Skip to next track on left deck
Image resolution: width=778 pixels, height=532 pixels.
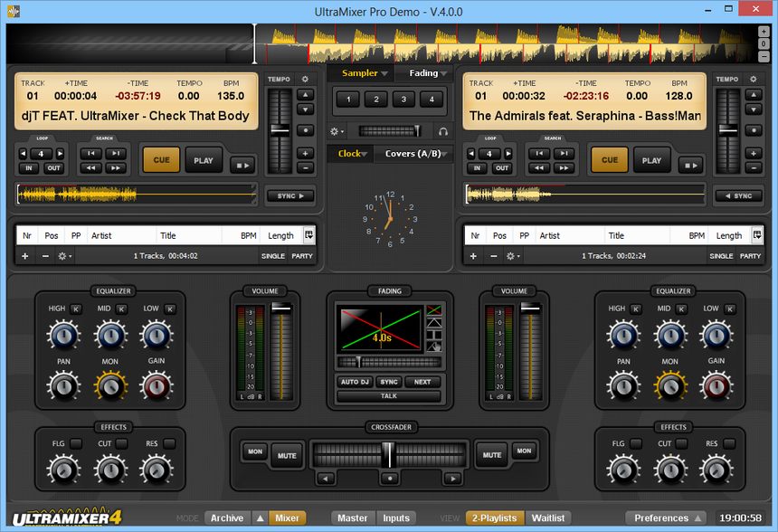tap(116, 153)
